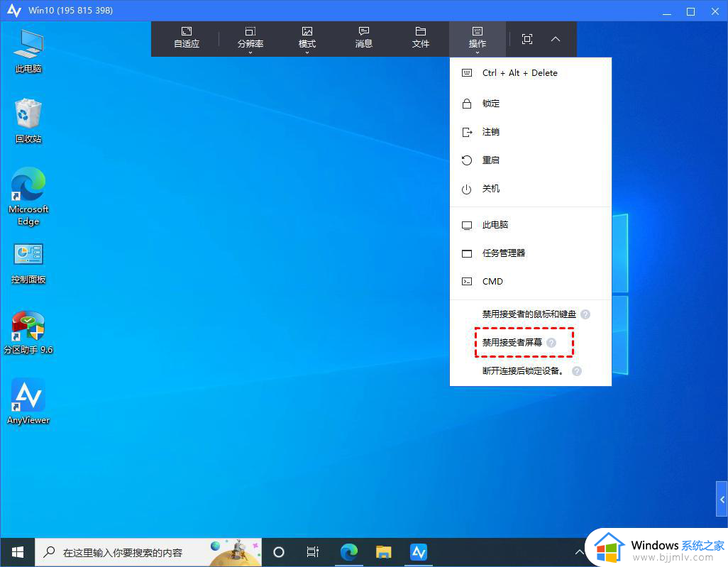Toggle 禁用接受者的鼠标和键盘 option

tap(529, 314)
